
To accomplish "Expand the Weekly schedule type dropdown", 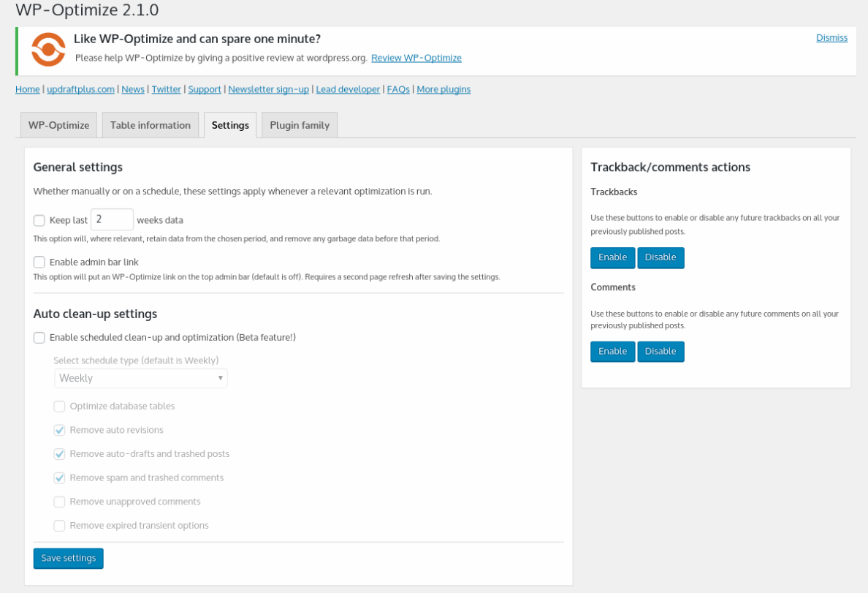I will [x=140, y=378].
